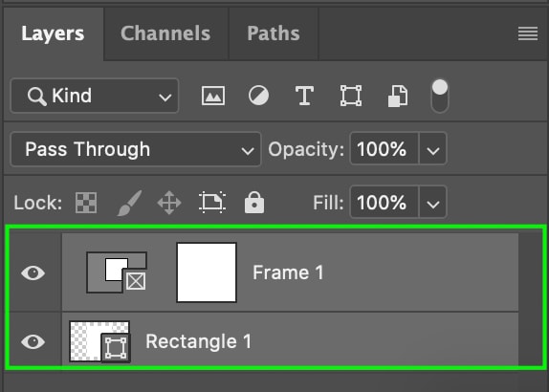Filter for smart objects icon
This screenshot has width=549, height=392.
[x=398, y=96]
